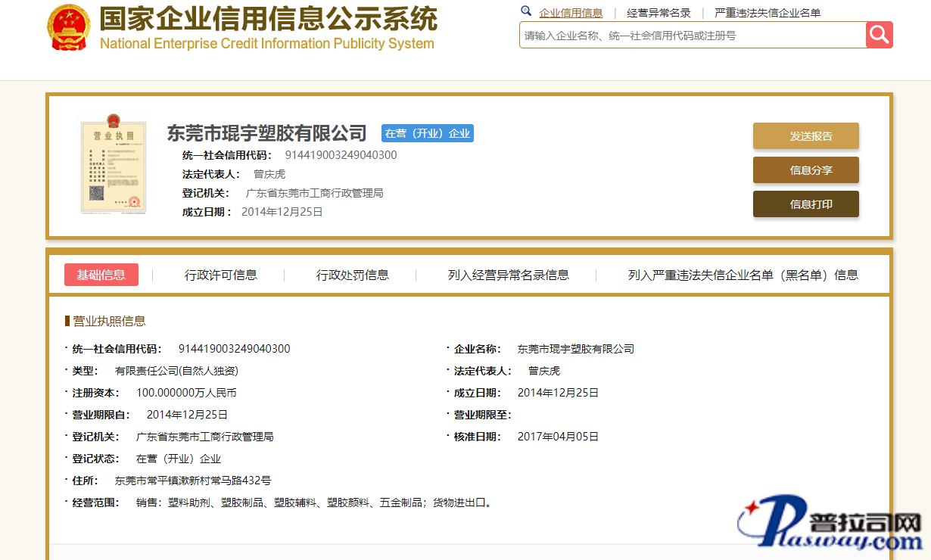Screen dimensions: 931x560
Task: Open the business license thumbnail image
Action: tap(112, 163)
